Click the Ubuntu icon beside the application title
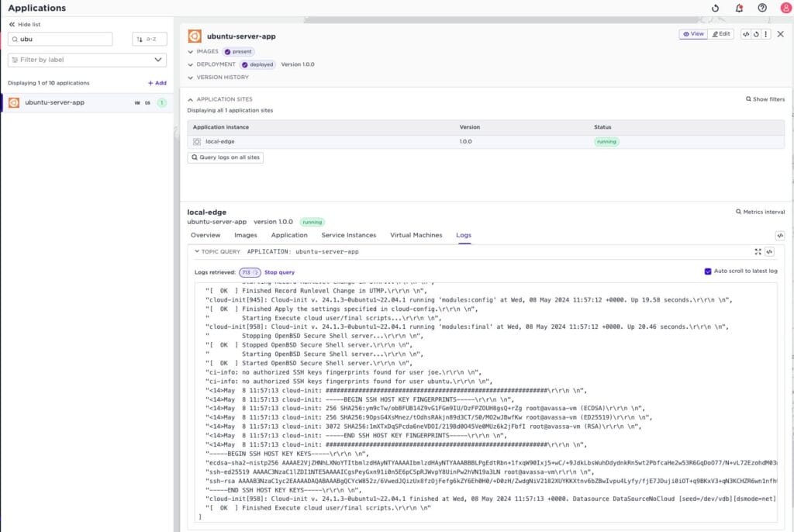The image size is (794, 532). point(195,36)
